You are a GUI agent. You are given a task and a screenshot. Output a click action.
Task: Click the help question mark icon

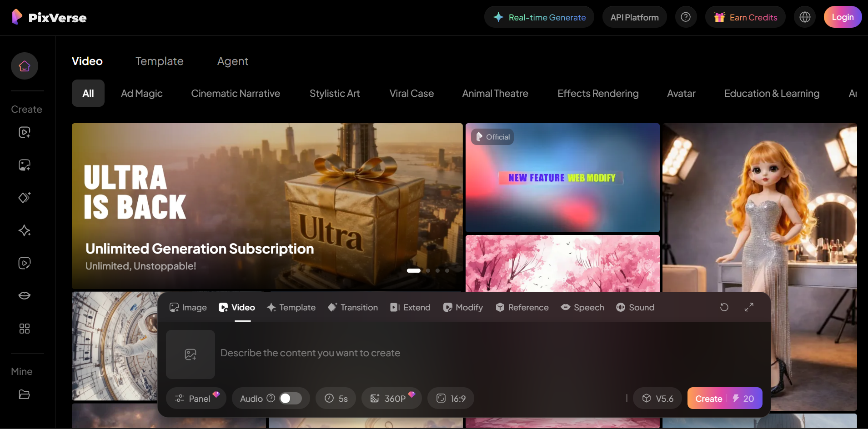point(686,17)
